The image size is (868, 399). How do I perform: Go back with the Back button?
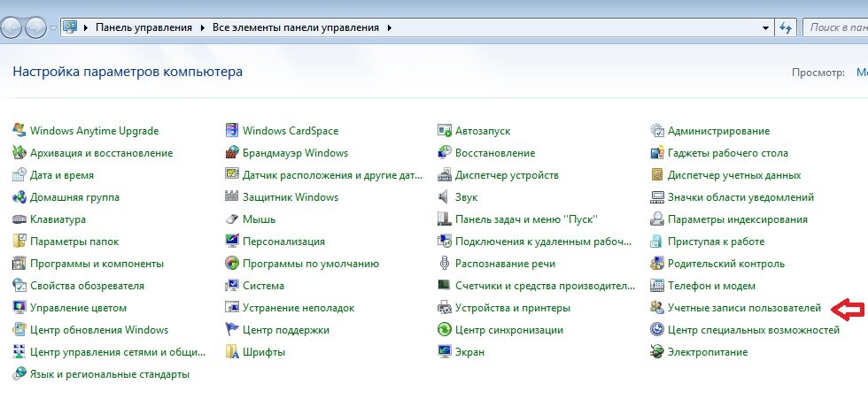(x=12, y=27)
